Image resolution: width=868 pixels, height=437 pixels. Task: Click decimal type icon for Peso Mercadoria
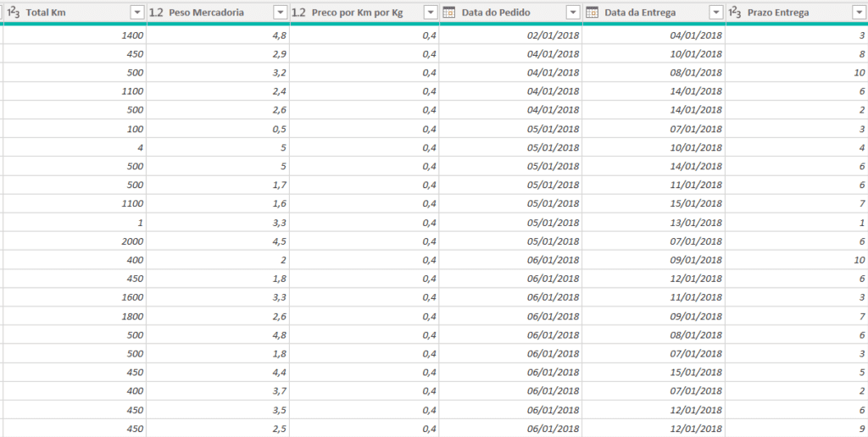pos(157,13)
